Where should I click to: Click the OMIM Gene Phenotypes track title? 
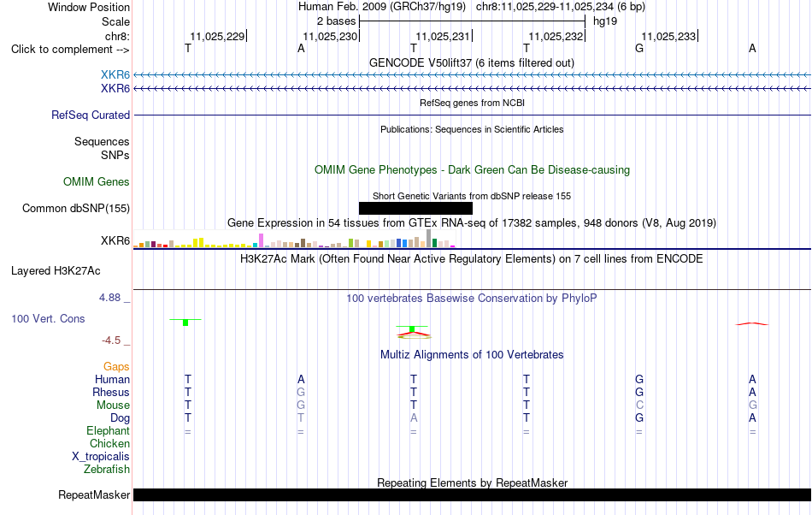pyautogui.click(x=472, y=170)
